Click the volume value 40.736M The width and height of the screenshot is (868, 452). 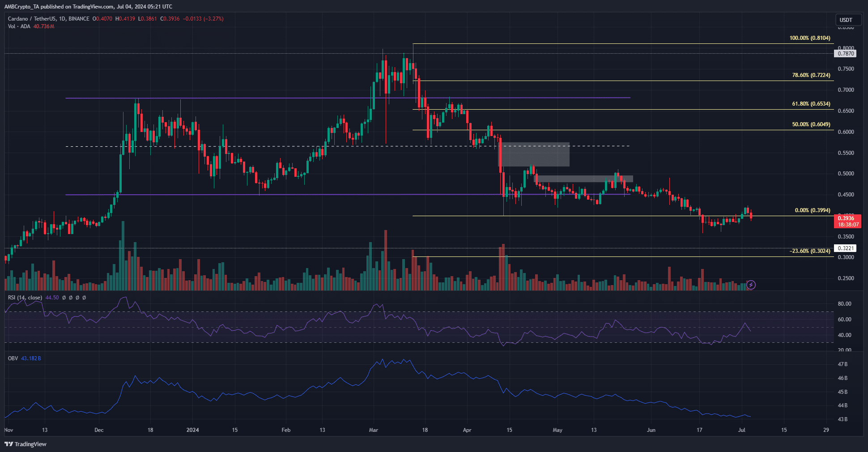[x=44, y=26]
